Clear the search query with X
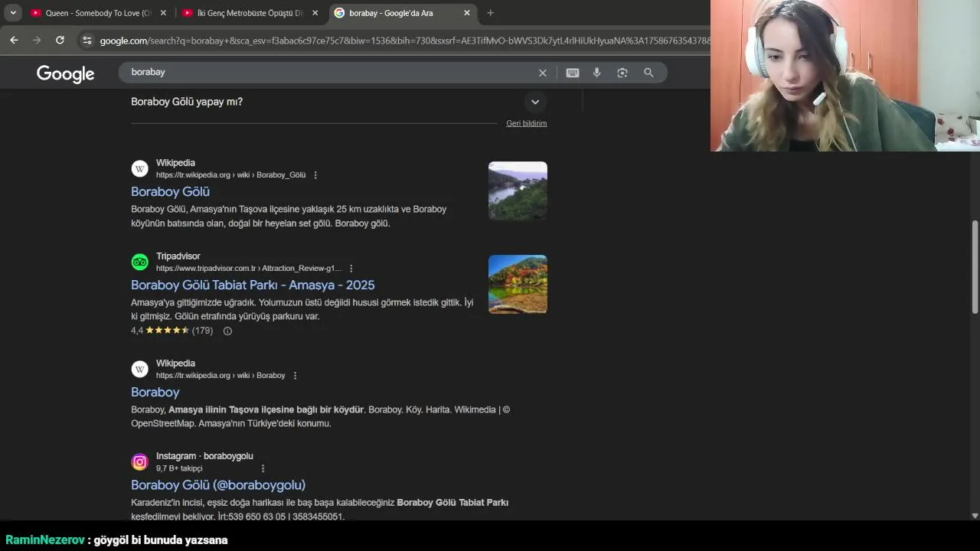This screenshot has width=980, height=551. click(543, 73)
